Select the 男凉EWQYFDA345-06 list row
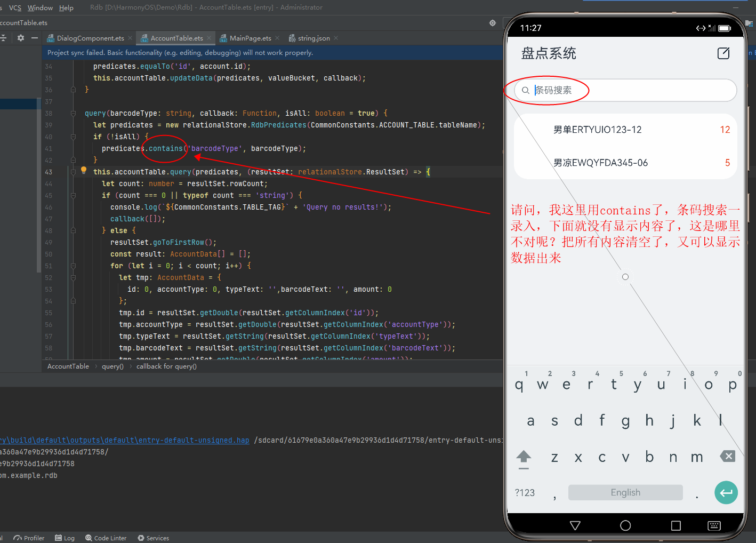756x543 pixels. pos(625,163)
